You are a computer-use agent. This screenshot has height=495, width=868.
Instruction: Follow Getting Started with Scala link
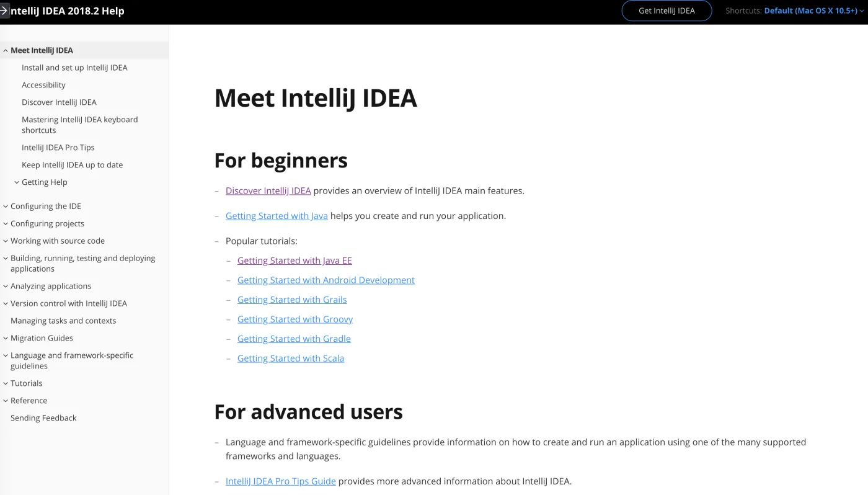[291, 359]
